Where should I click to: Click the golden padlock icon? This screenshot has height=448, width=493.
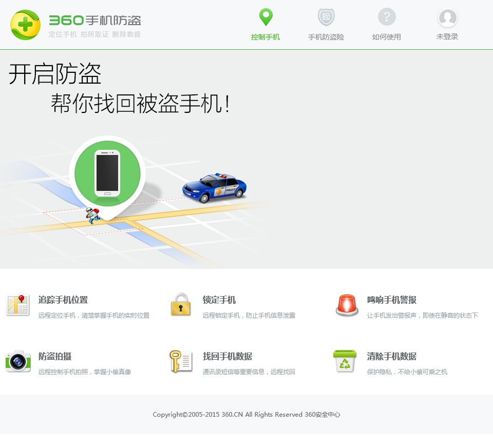point(180,304)
